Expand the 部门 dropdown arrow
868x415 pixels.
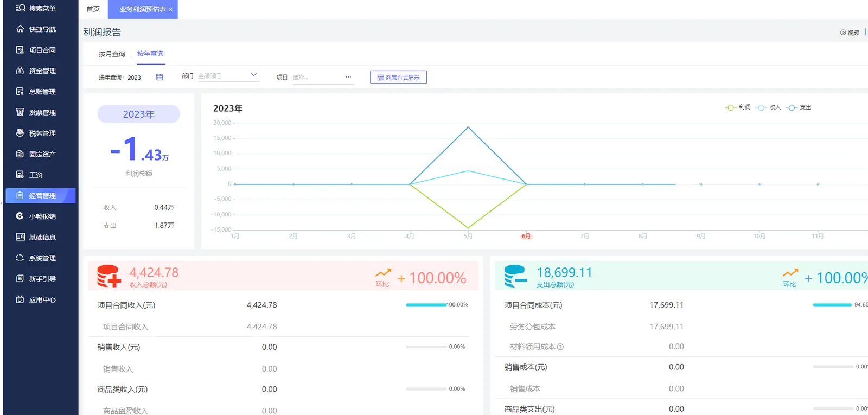click(x=253, y=75)
